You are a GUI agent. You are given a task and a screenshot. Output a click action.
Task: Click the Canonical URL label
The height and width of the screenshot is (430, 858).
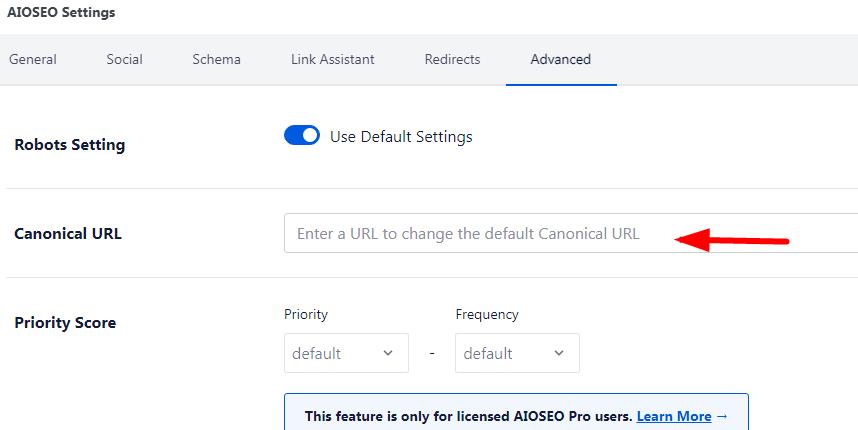(x=68, y=234)
